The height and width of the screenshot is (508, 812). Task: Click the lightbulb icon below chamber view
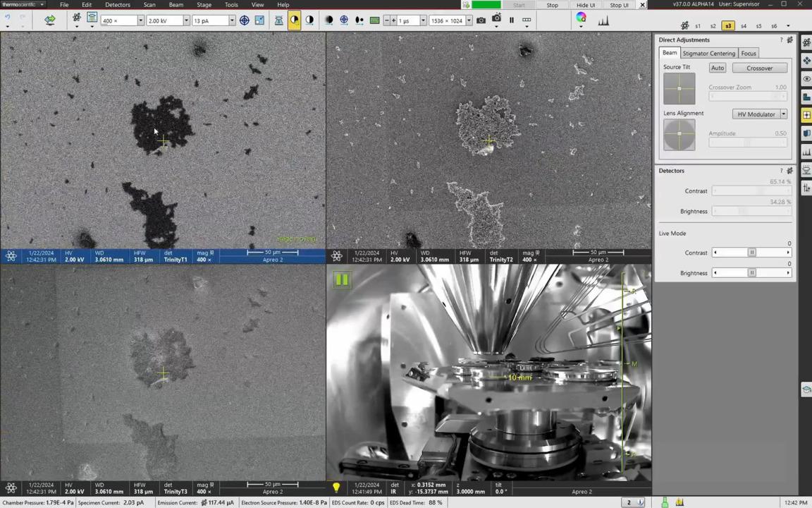tap(336, 488)
